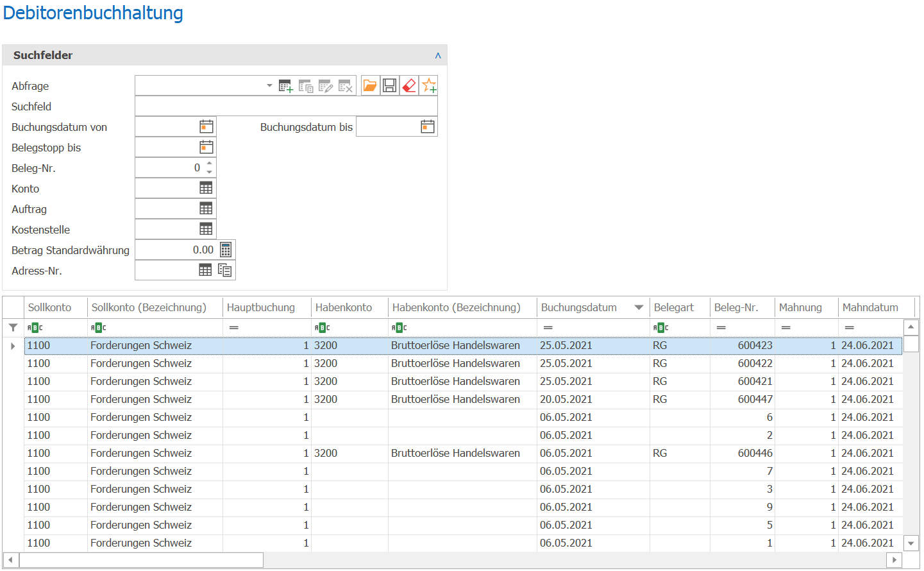The width and height of the screenshot is (924, 571).
Task: Click the horizontal scrollbar right arrow
Action: (895, 560)
